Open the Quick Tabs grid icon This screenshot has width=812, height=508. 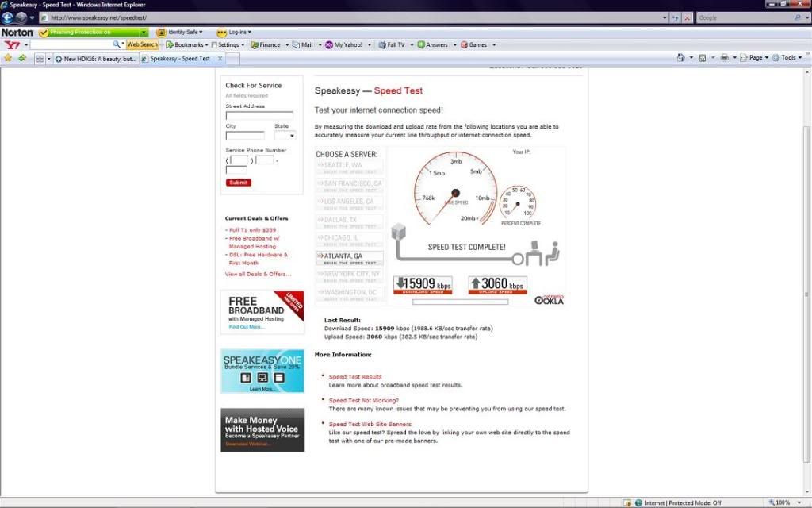click(40, 59)
